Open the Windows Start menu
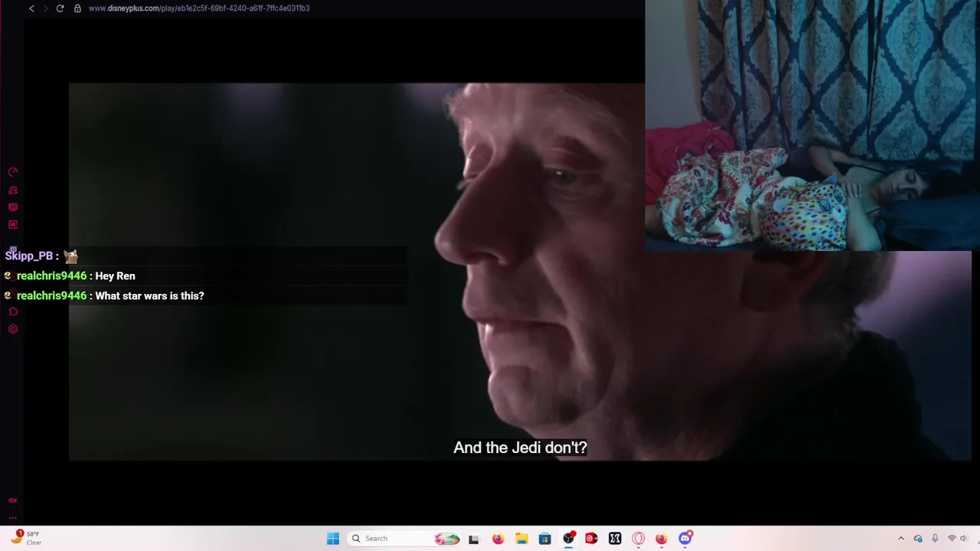Screen dimensions: 980x551 (x=333, y=539)
